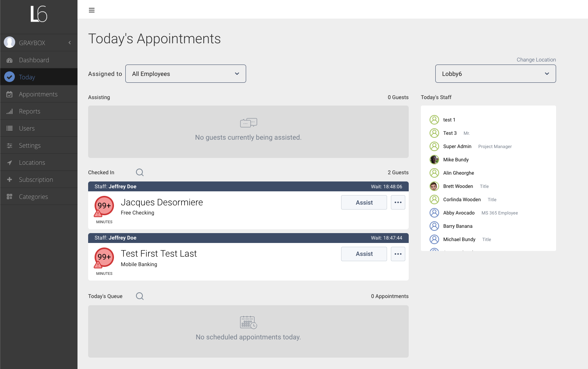
Task: Click the Locations arrow icon
Action: pyautogui.click(x=9, y=162)
